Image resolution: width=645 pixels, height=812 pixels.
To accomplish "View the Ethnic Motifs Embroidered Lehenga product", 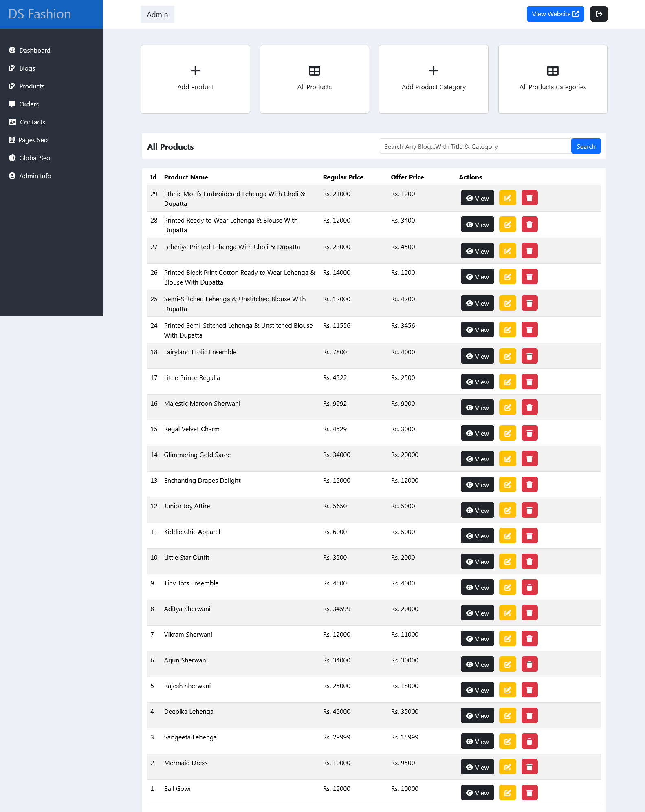I will tap(477, 198).
